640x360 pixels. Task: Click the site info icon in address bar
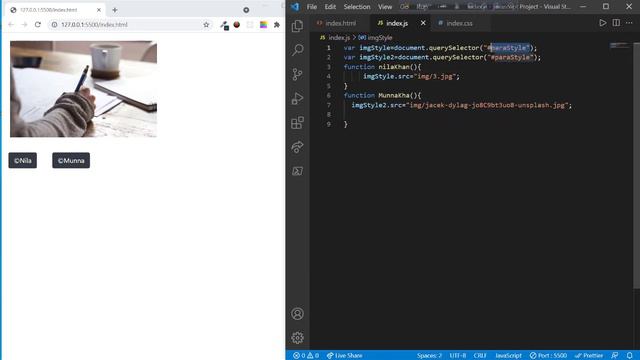[x=54, y=24]
